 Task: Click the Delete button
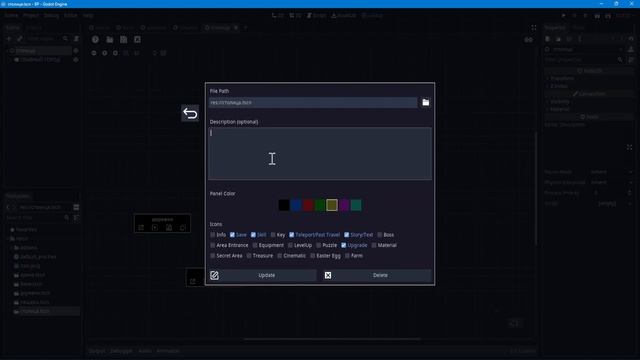click(x=376, y=275)
